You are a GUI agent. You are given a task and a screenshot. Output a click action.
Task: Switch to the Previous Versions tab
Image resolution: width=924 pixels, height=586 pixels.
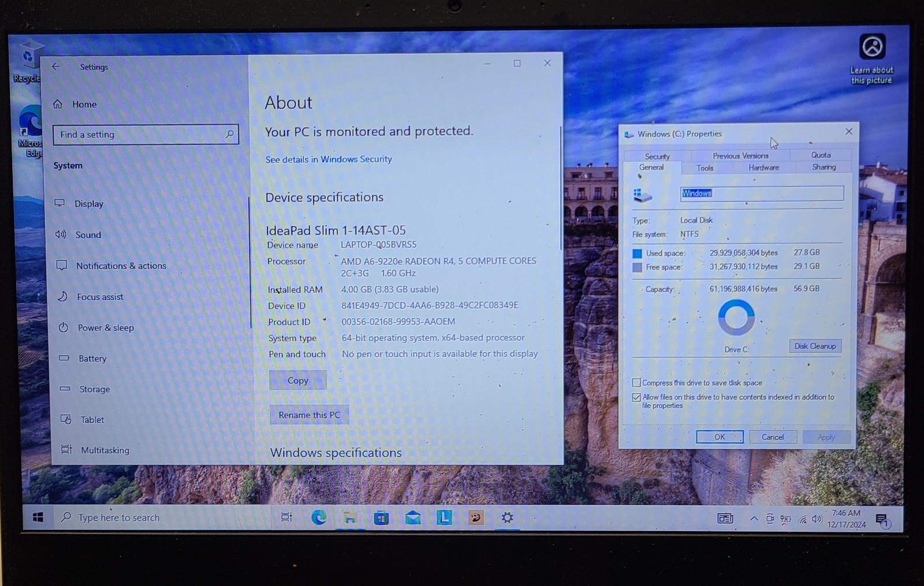tap(740, 155)
